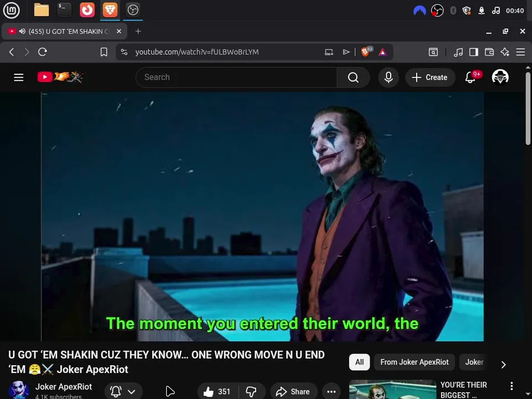
Task: Show more filter chips with right arrow
Action: [x=504, y=365]
